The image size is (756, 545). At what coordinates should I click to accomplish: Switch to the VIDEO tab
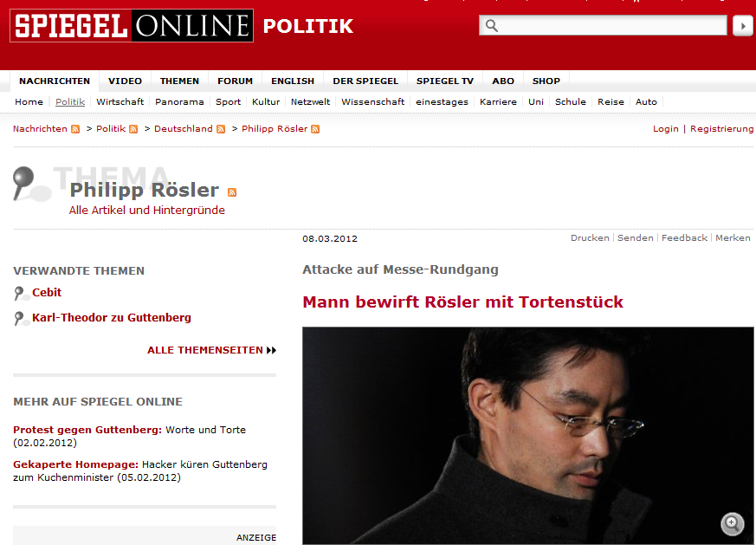(x=125, y=81)
